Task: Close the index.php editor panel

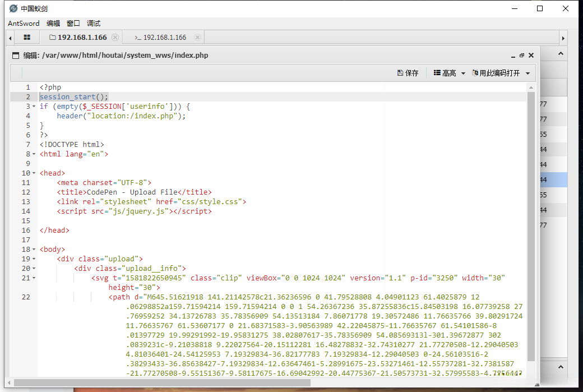Action: [x=531, y=56]
